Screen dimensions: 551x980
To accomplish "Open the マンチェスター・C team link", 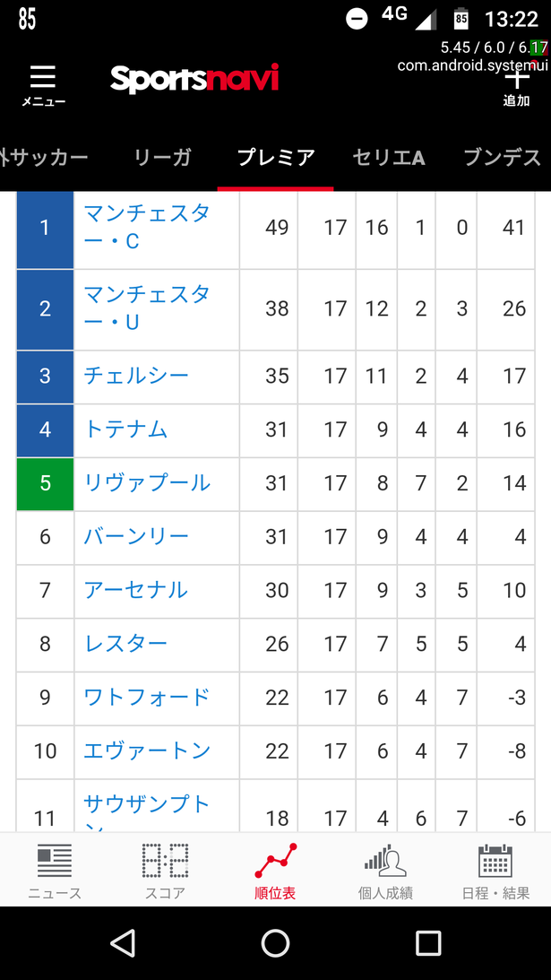I will pyautogui.click(x=147, y=227).
